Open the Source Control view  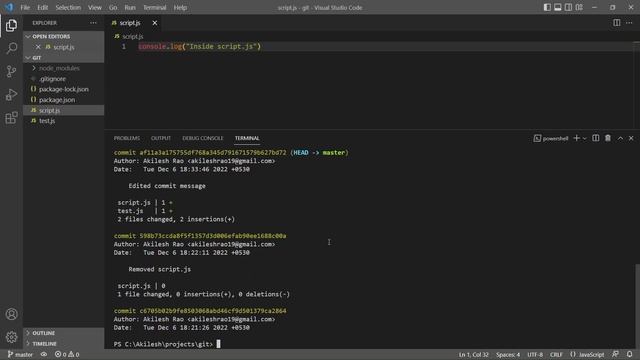coord(11,71)
